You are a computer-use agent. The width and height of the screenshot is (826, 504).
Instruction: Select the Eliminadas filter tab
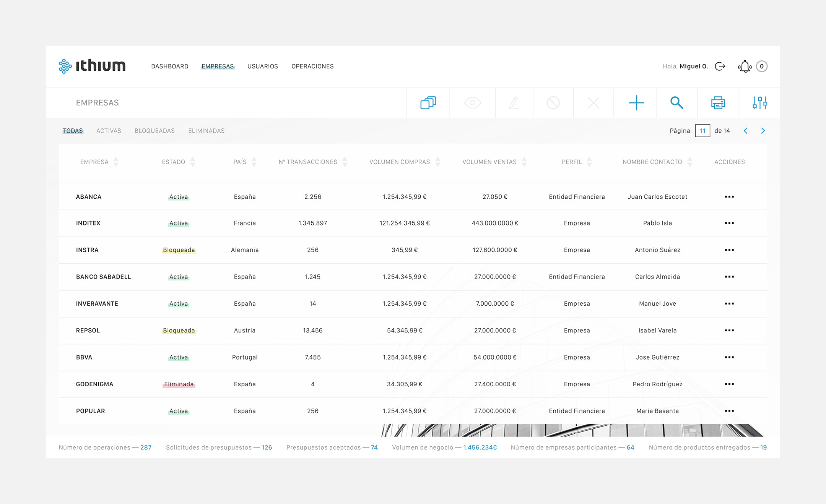point(206,131)
